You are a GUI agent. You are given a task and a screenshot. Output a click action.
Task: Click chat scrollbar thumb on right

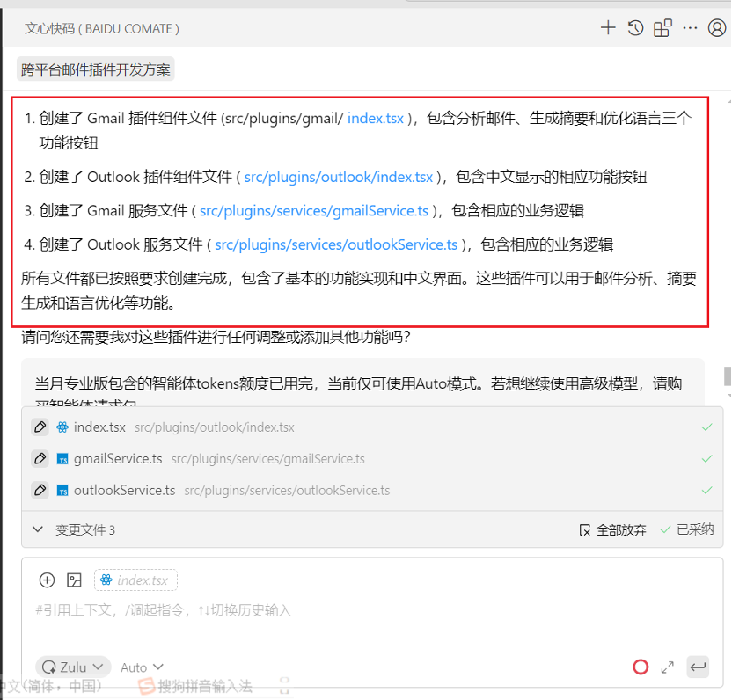(x=728, y=376)
